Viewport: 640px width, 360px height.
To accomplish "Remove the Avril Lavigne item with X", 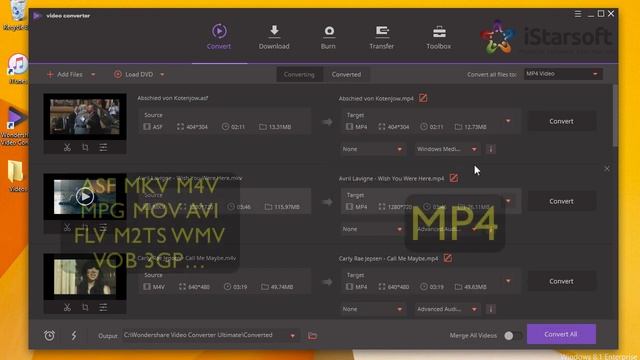I will click(607, 169).
